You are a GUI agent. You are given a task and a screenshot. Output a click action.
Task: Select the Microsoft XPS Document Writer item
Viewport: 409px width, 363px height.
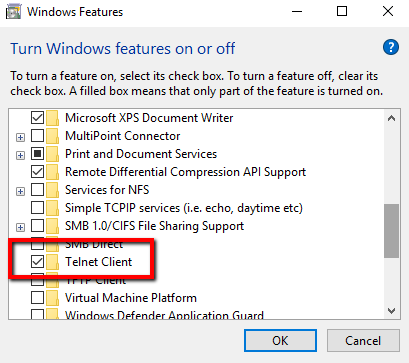coord(149,118)
